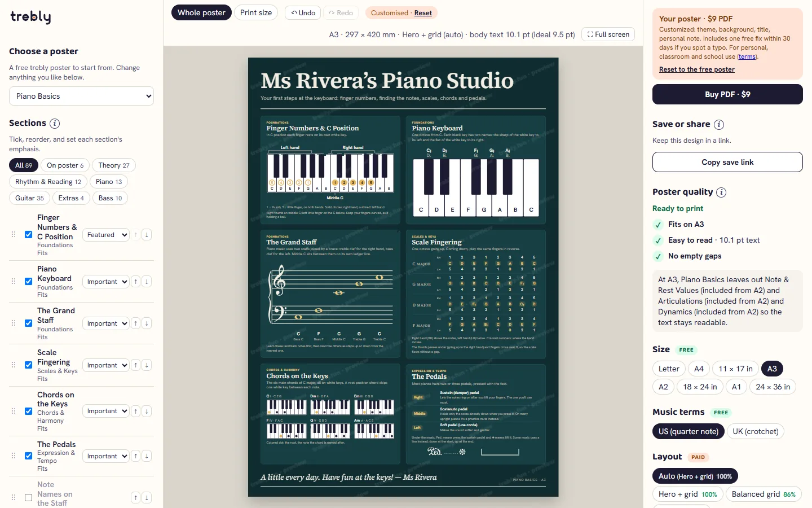Screen dimensions: 812x508
Task: Undo the last change
Action: point(303,13)
